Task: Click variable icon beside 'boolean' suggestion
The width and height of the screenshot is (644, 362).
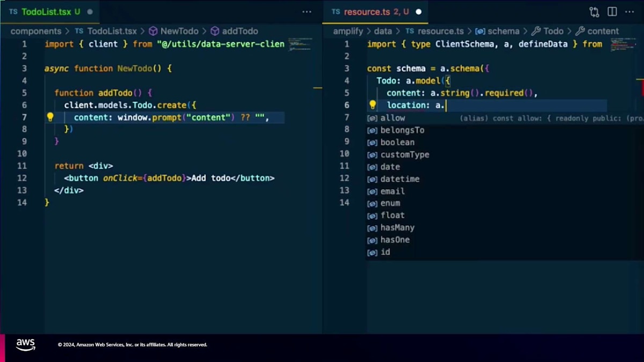Action: [372, 143]
